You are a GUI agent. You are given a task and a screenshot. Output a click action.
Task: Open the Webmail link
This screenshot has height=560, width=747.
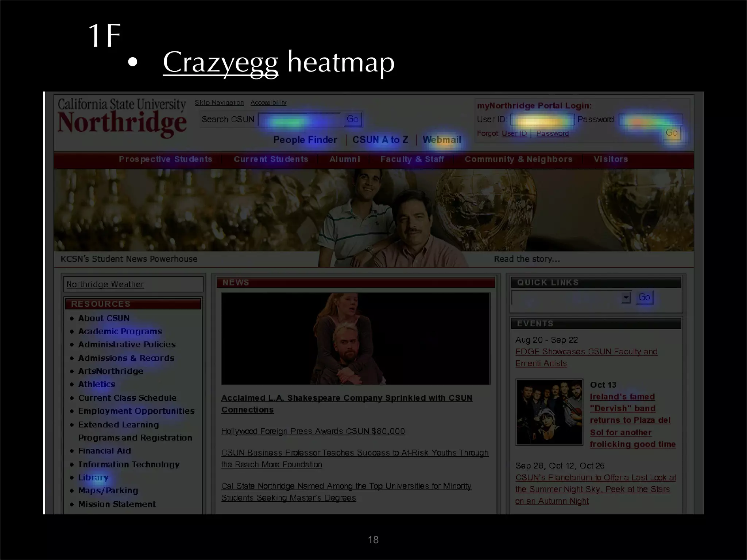point(442,140)
